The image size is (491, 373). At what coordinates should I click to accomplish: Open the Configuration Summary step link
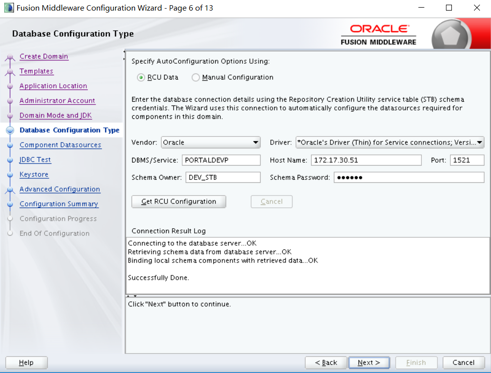point(59,204)
